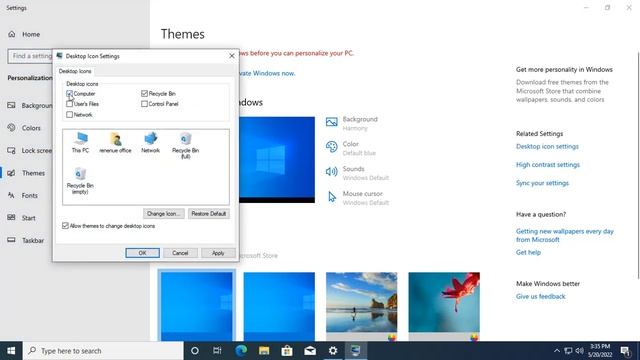Click the Find a setting search box
Image resolution: width=640 pixels, height=360 pixels.
tap(30, 56)
